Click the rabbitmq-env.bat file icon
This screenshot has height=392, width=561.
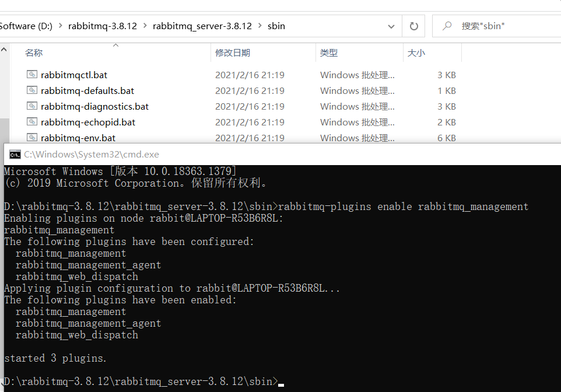32,138
